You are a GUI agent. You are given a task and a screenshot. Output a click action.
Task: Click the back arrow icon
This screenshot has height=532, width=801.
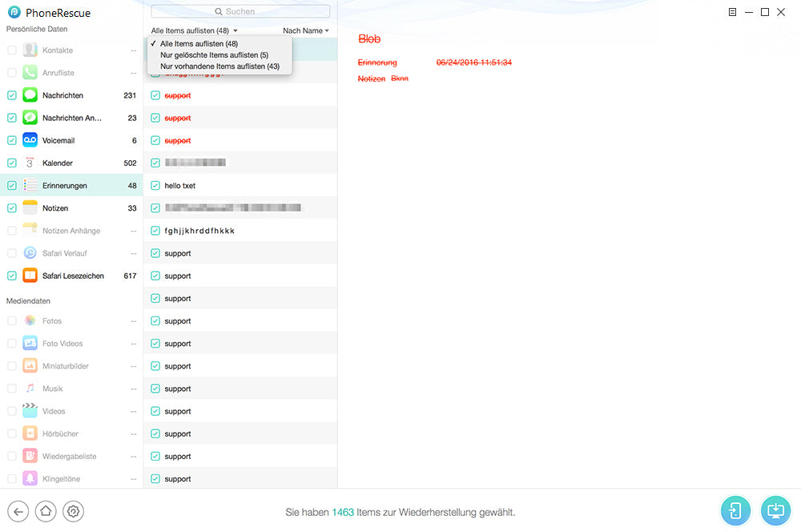18,511
